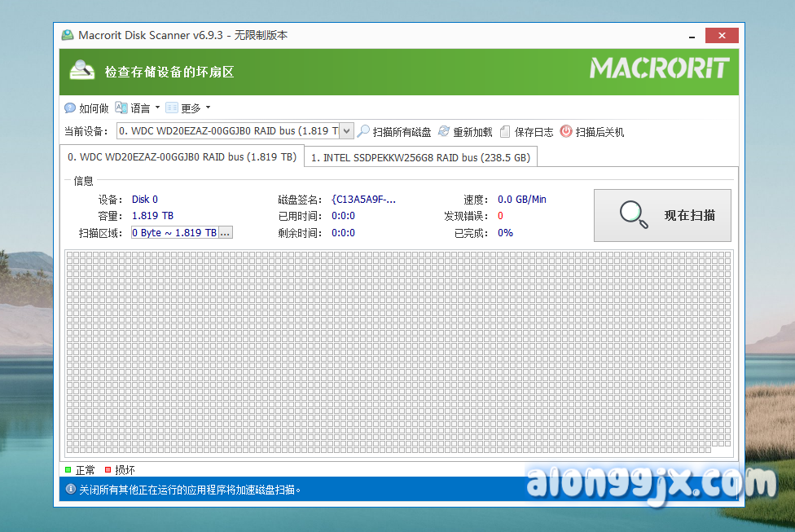Viewport: 795px width, 532px height.
Task: Select the WDC WD20EZAZ disk tab
Action: click(x=182, y=156)
